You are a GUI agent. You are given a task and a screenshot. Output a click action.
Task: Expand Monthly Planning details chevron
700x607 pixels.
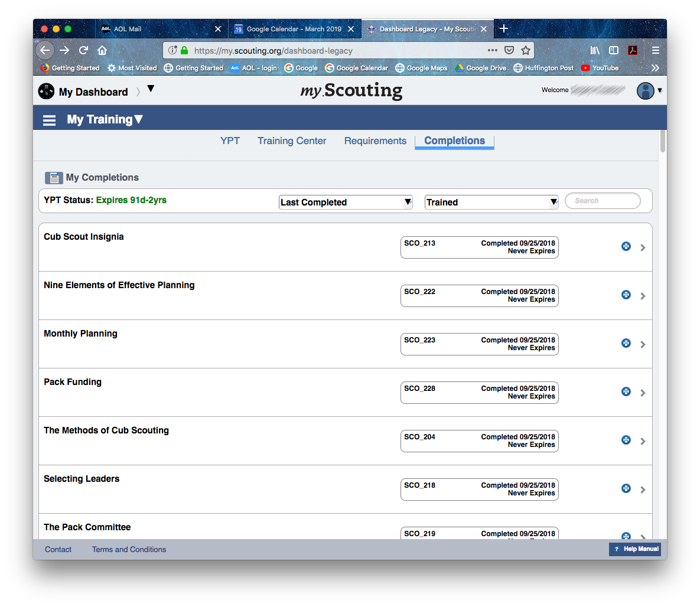pyautogui.click(x=643, y=345)
